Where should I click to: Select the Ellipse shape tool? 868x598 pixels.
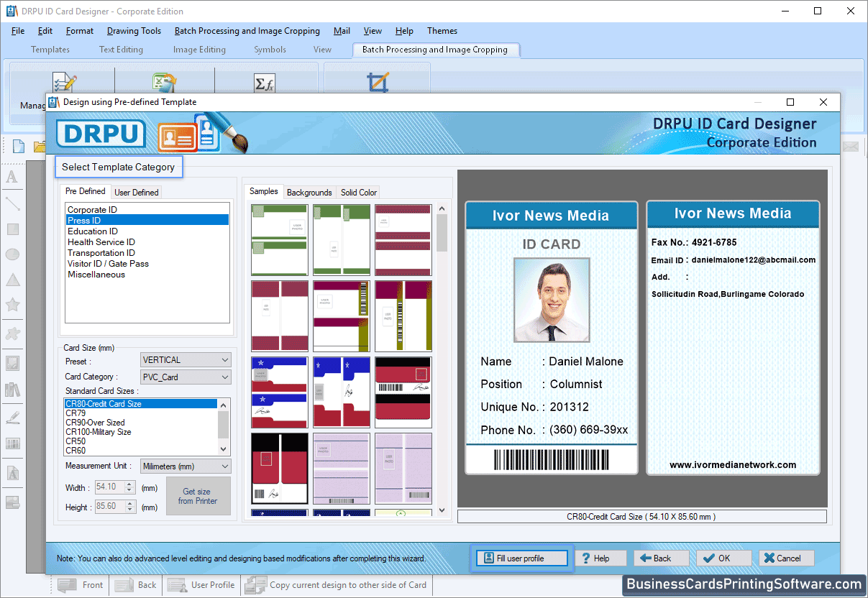pos(12,254)
